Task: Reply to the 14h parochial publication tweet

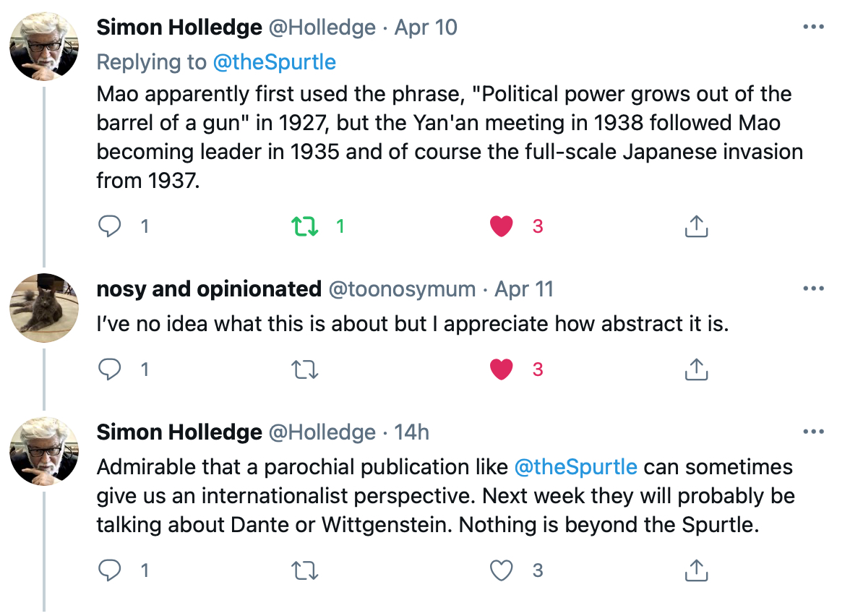Action: point(110,570)
